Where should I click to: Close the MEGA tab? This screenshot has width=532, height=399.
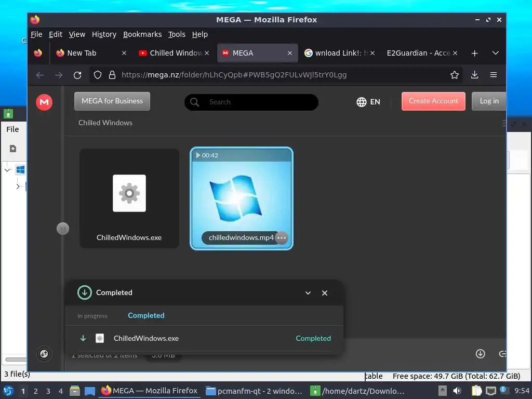pos(290,54)
